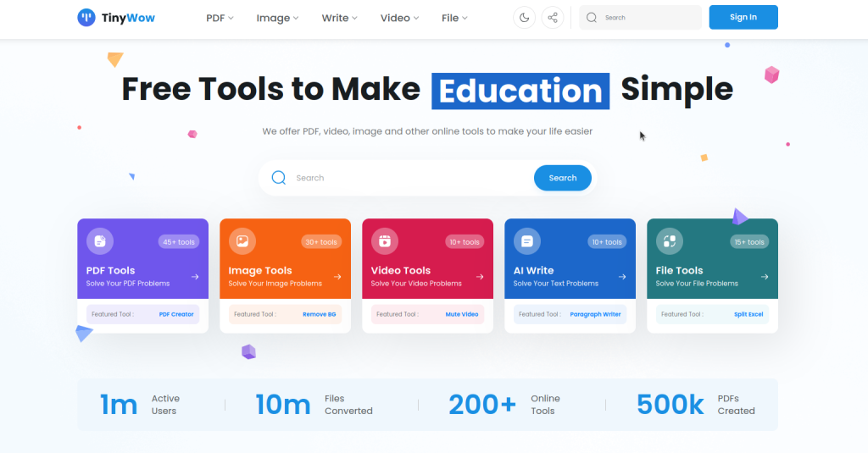Open the share icon button
Viewport: 868px width, 453px height.
pos(553,18)
